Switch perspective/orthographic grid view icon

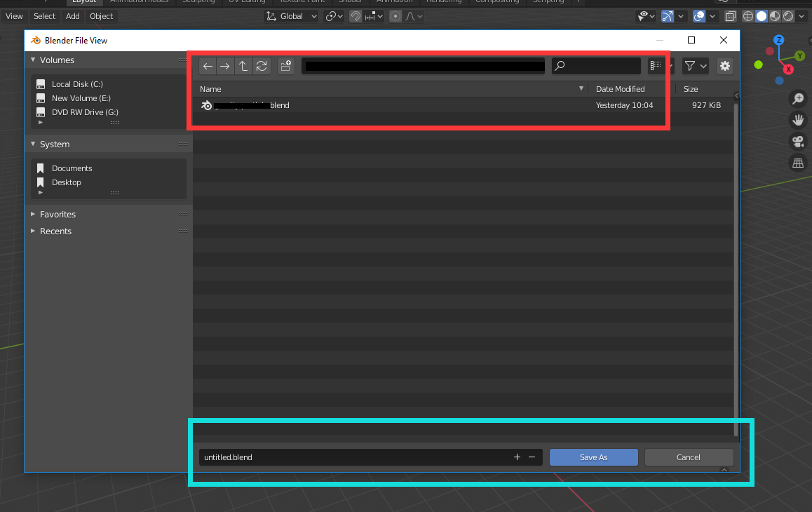tap(798, 163)
